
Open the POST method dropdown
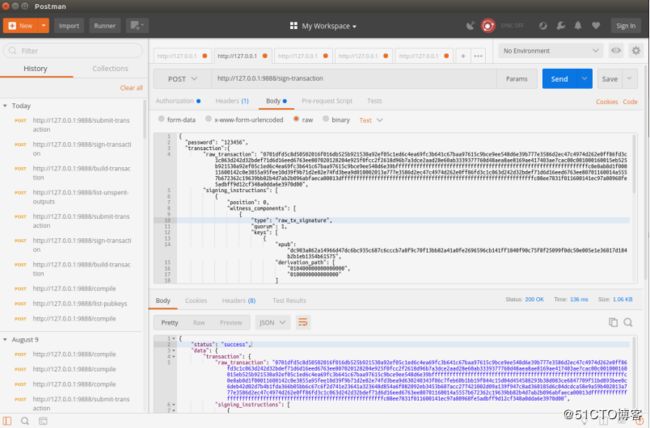click(183, 79)
